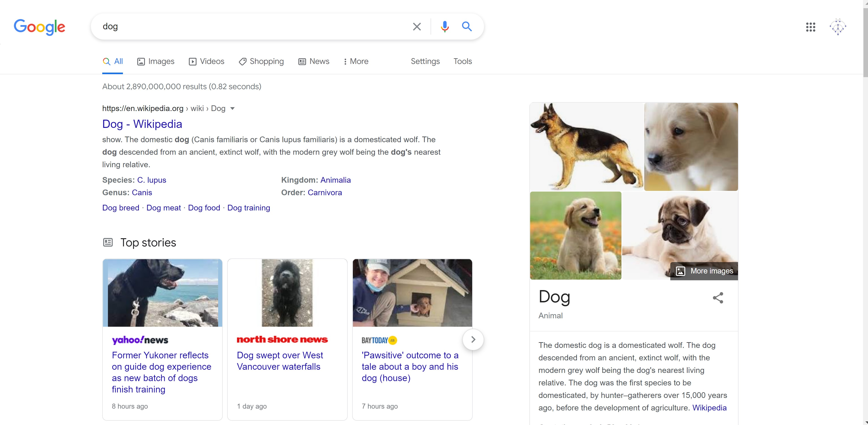The height and width of the screenshot is (425, 868).
Task: Click the blue magnifier search button
Action: pos(466,26)
